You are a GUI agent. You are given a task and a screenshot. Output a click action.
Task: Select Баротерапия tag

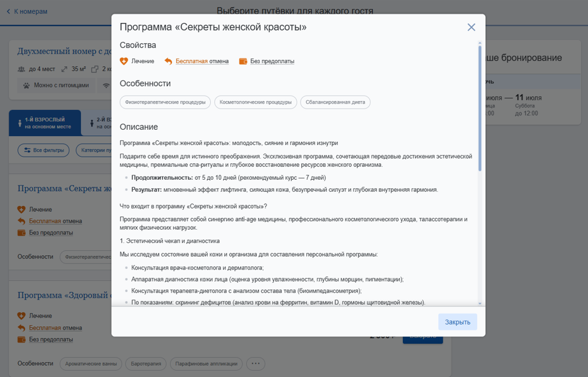(x=146, y=363)
